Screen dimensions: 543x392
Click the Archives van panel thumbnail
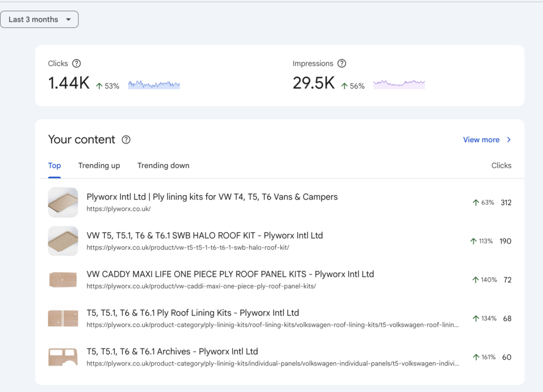coord(63,357)
